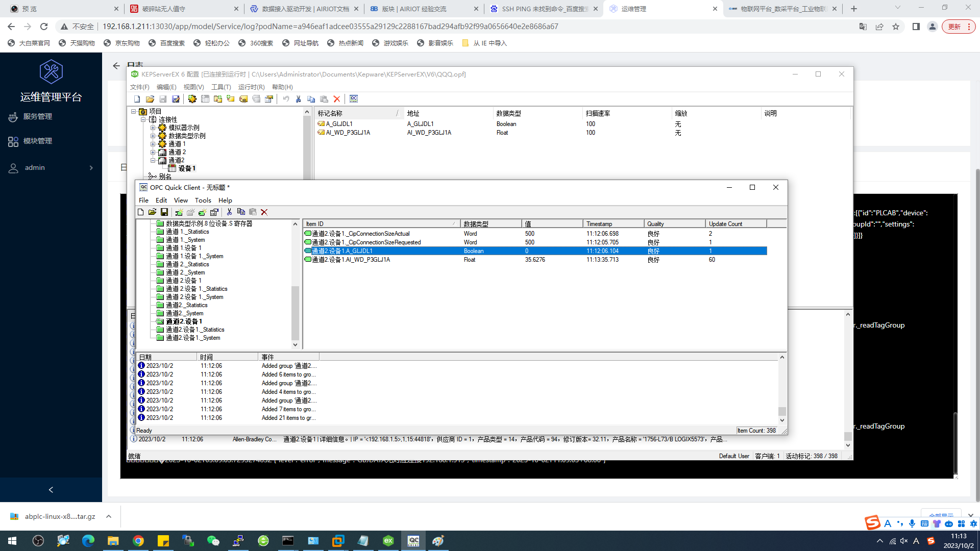Sort by Timestamp column header in Quick Client
This screenshot has width=980, height=551.
click(613, 224)
